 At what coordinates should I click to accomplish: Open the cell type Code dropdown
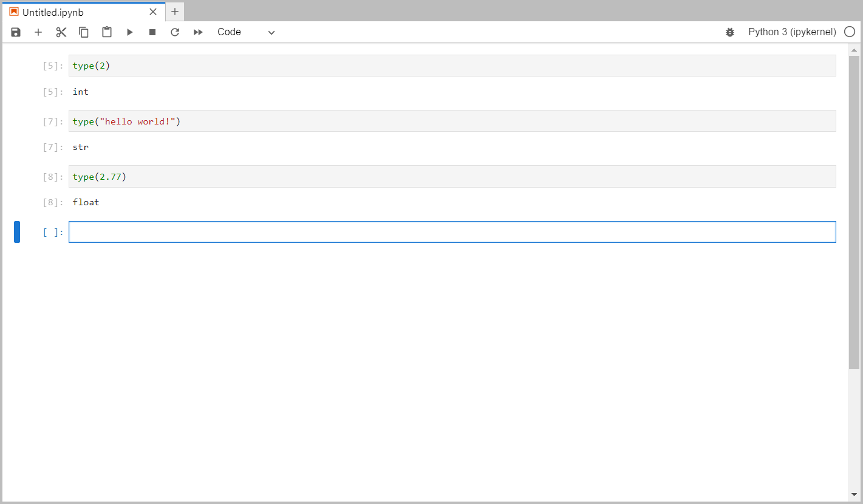point(246,32)
